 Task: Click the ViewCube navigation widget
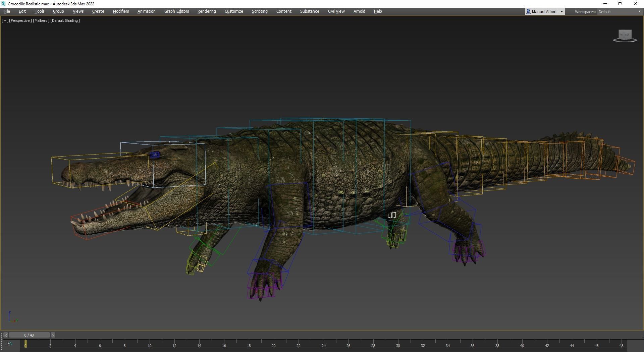coord(625,36)
